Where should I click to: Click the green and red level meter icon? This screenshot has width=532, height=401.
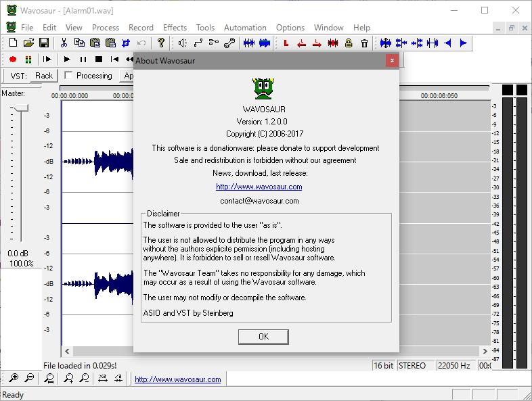tap(28, 60)
